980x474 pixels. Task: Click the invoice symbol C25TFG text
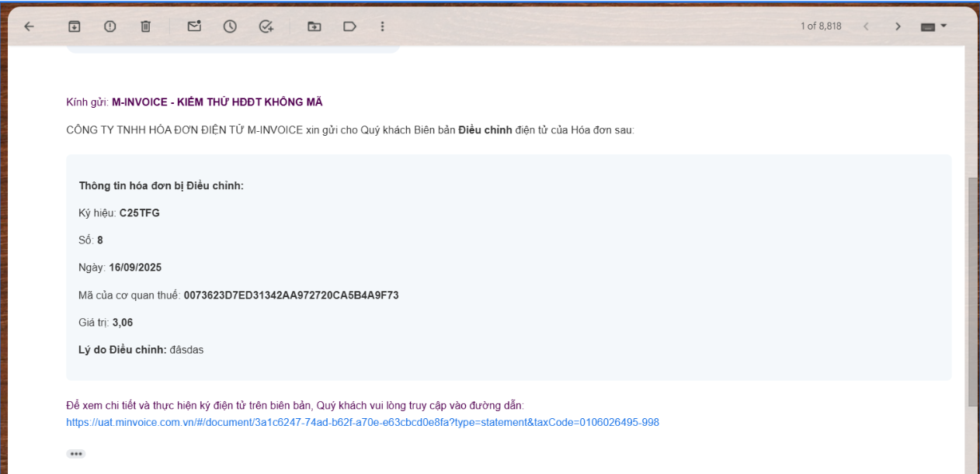click(x=140, y=213)
